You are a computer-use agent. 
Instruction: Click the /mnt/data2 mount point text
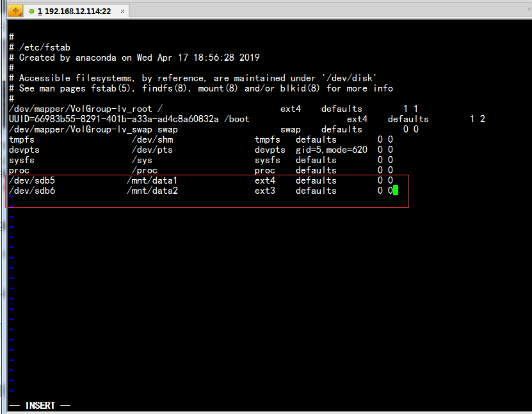coord(152,191)
